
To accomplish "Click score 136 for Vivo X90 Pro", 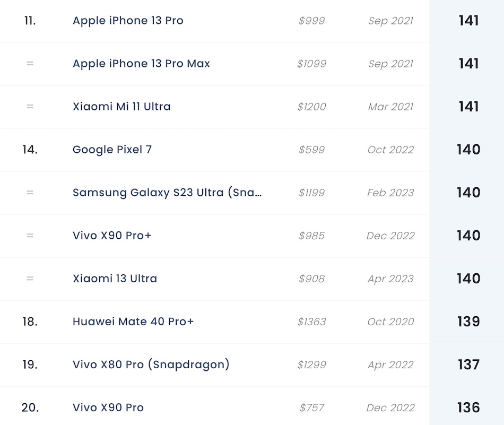I will tap(468, 407).
